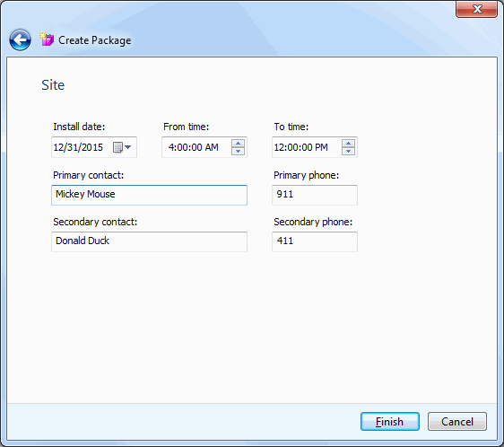Increase To time with up arrow
This screenshot has width=504, height=447.
click(x=348, y=144)
